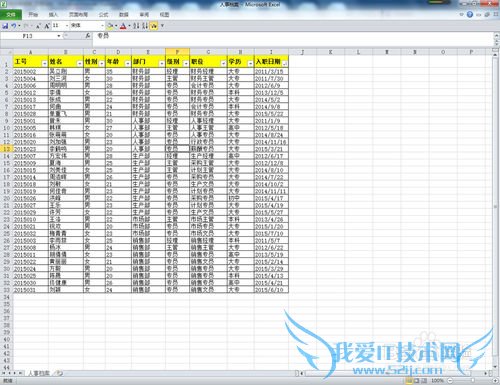Open the filter dropdown on 级别 header
Image resolution: width=500 pixels, height=385 pixels.
[x=186, y=64]
